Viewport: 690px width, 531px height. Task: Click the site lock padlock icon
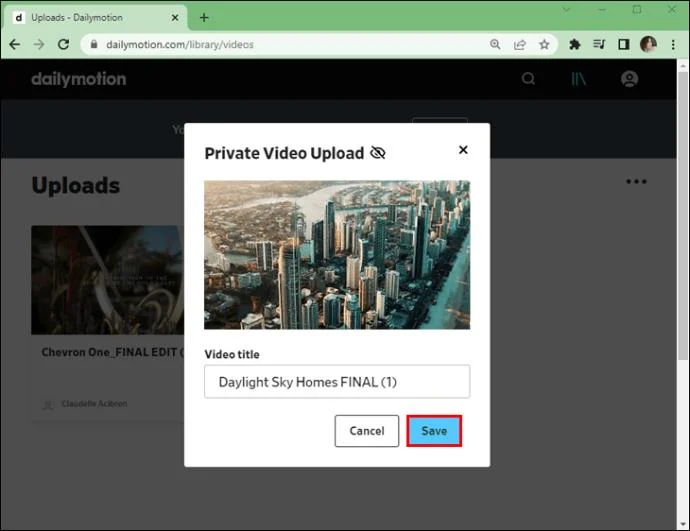pos(93,44)
